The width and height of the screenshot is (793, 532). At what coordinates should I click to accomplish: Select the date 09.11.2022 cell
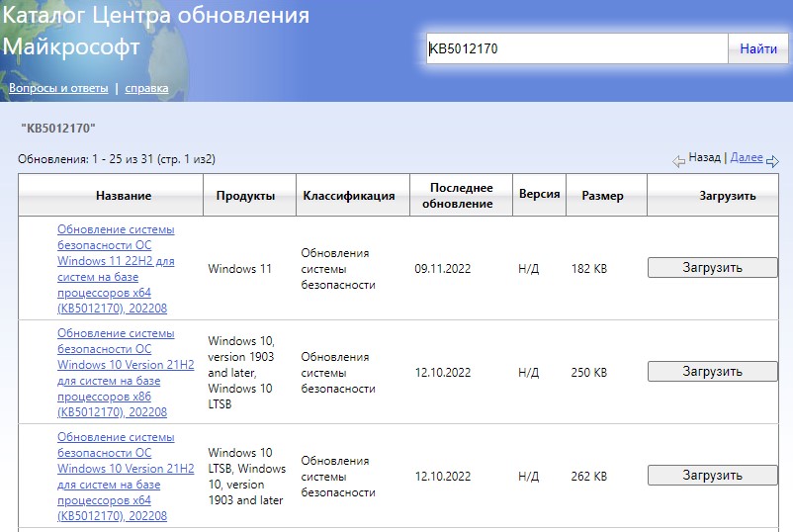tap(443, 269)
